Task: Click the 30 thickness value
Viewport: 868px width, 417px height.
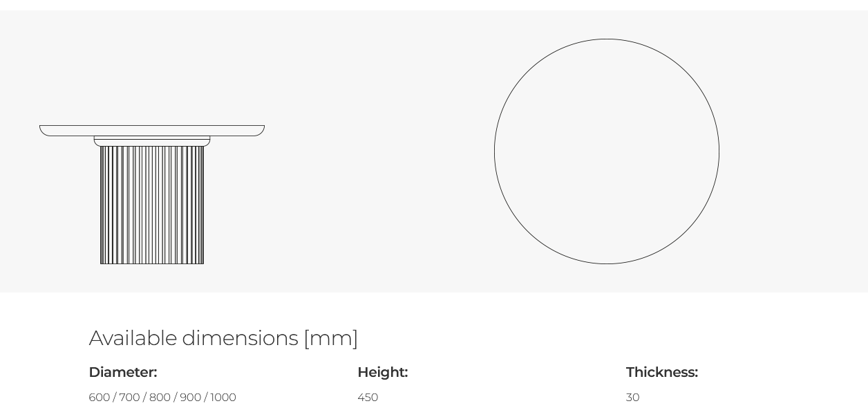Action: [633, 398]
